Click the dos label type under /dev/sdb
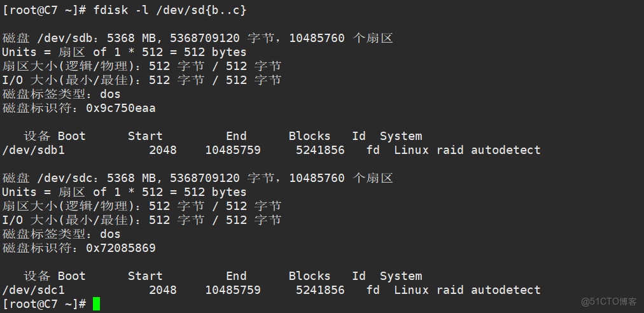The width and height of the screenshot is (644, 313). click(x=110, y=94)
